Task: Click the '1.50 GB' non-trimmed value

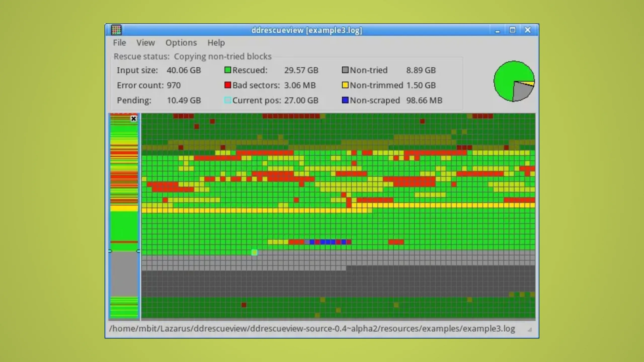Action: (x=421, y=85)
